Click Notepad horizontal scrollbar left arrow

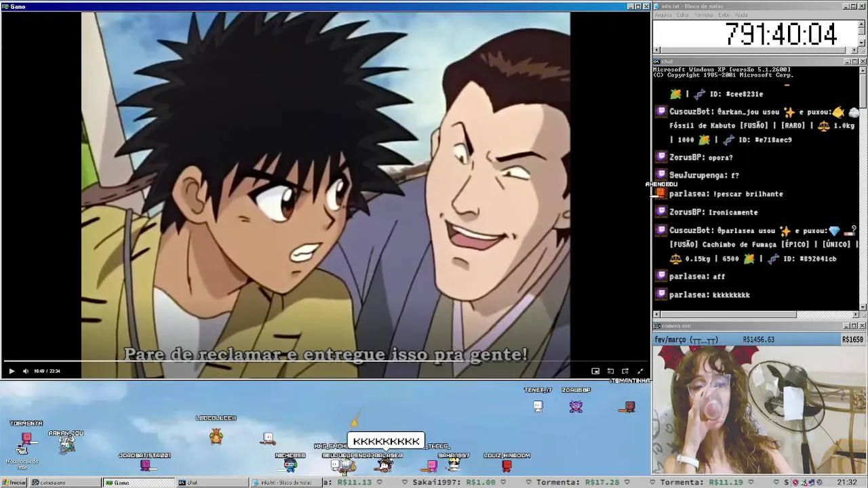[x=656, y=50]
